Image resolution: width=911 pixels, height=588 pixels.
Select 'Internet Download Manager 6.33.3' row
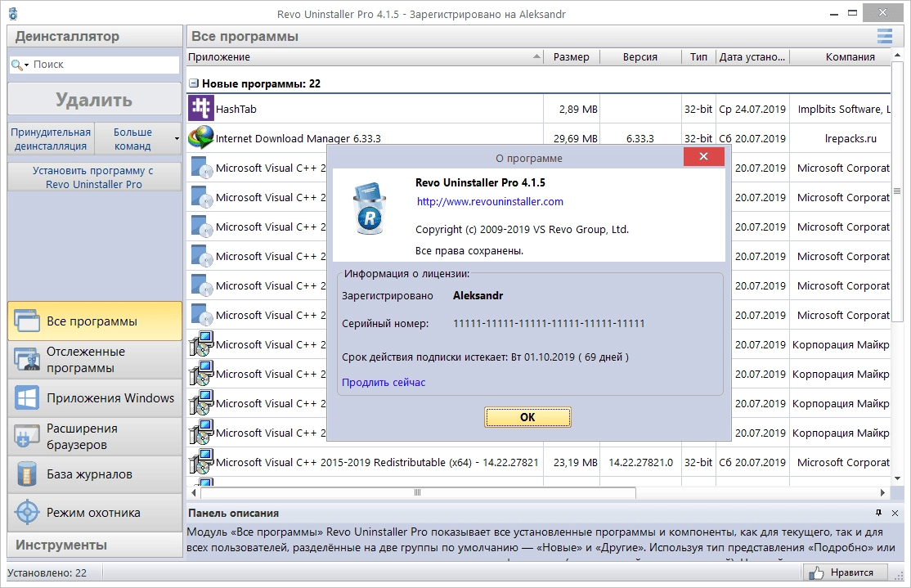[x=298, y=138]
